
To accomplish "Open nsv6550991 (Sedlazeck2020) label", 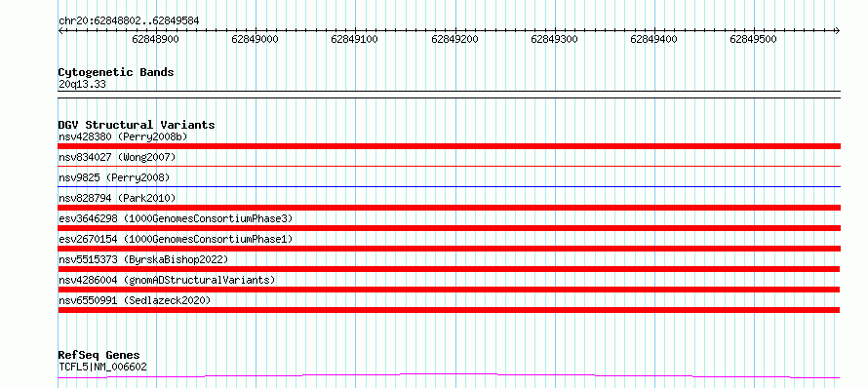I will tap(135, 300).
